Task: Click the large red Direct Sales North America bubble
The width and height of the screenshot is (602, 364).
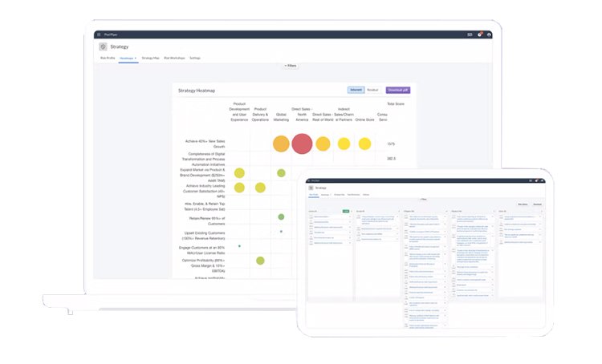Action: coord(302,144)
